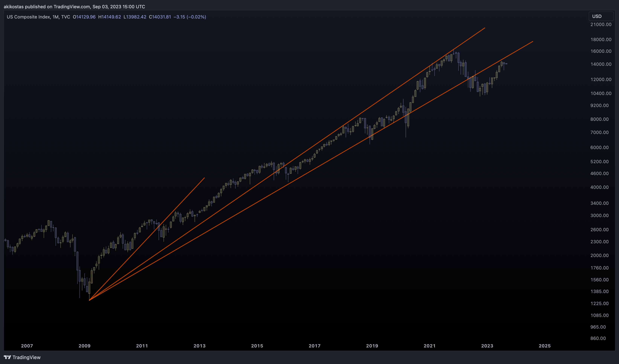Click the 7000.00 price axis label

coord(599,132)
